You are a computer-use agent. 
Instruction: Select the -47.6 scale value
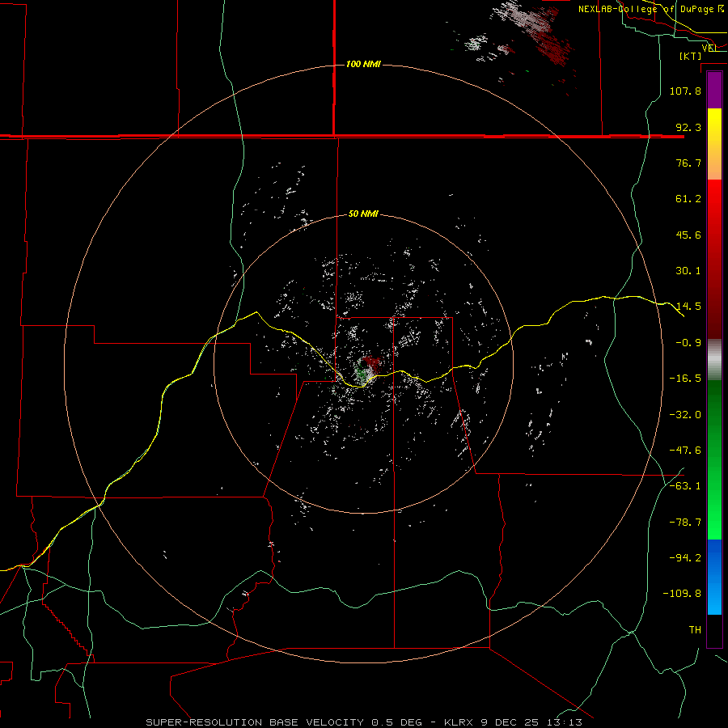pos(685,451)
